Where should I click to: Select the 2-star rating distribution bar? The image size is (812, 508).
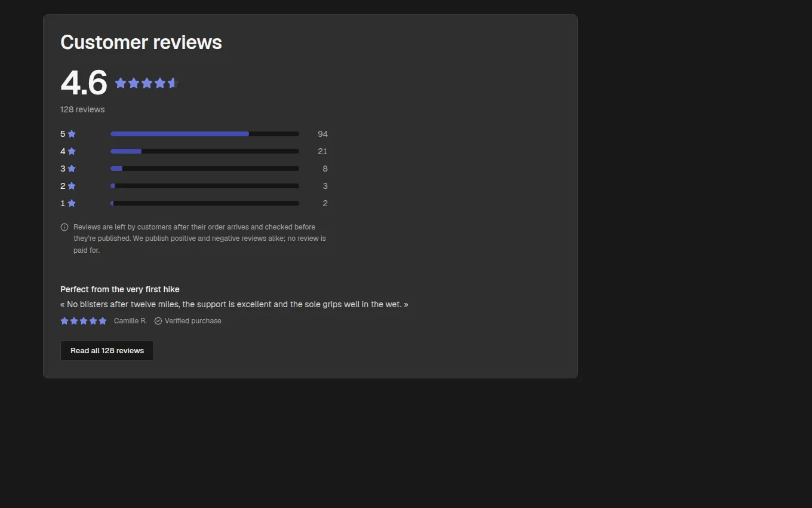pyautogui.click(x=205, y=186)
